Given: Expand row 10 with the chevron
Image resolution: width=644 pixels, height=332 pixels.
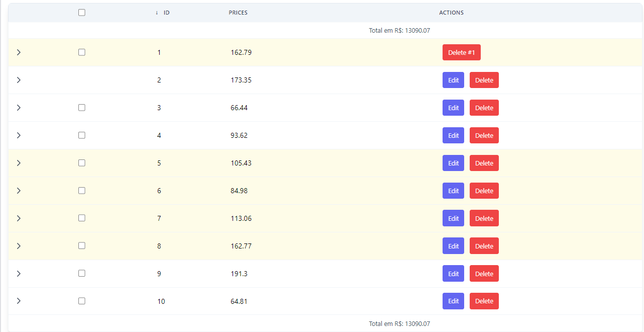Looking at the screenshot, I should click(x=19, y=301).
